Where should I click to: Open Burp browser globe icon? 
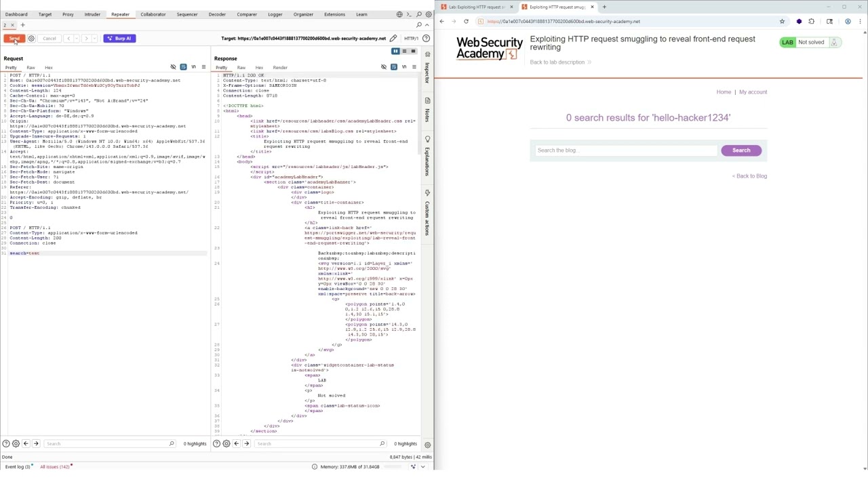coord(399,14)
